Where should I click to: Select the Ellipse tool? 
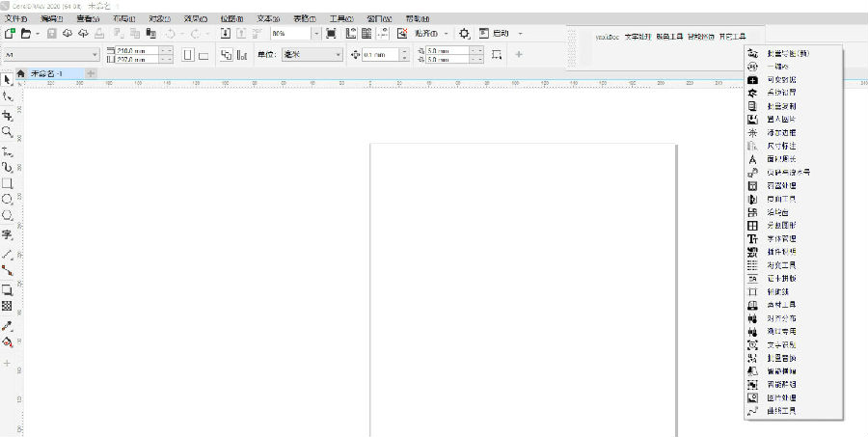[x=8, y=199]
